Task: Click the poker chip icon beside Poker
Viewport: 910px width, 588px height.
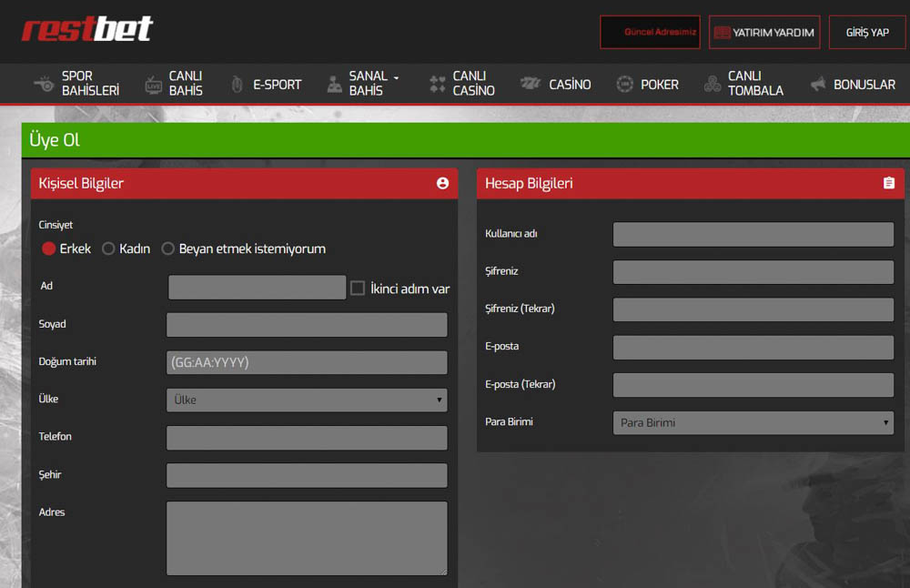Action: [x=625, y=85]
